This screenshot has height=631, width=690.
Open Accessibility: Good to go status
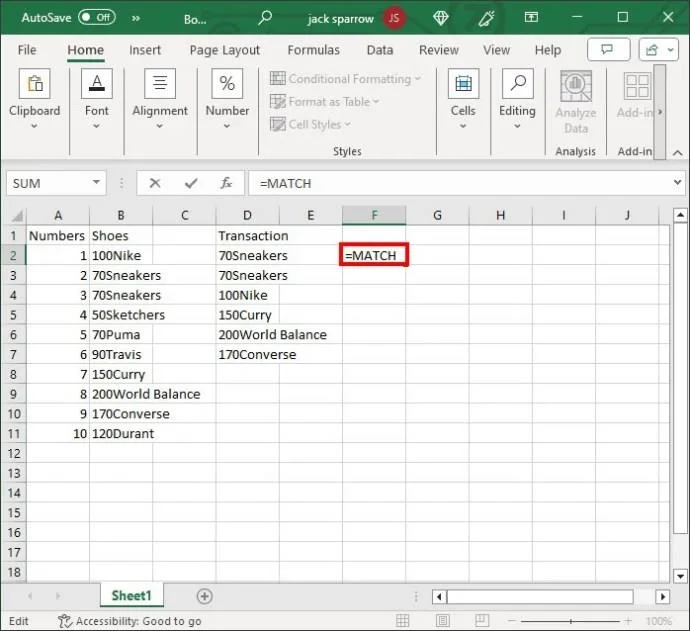pyautogui.click(x=130, y=621)
